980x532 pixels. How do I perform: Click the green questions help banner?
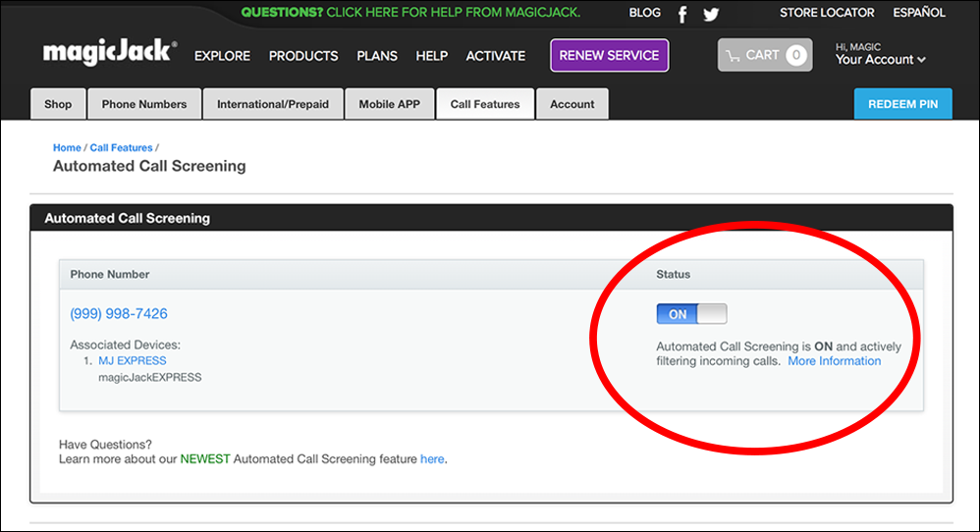[410, 13]
